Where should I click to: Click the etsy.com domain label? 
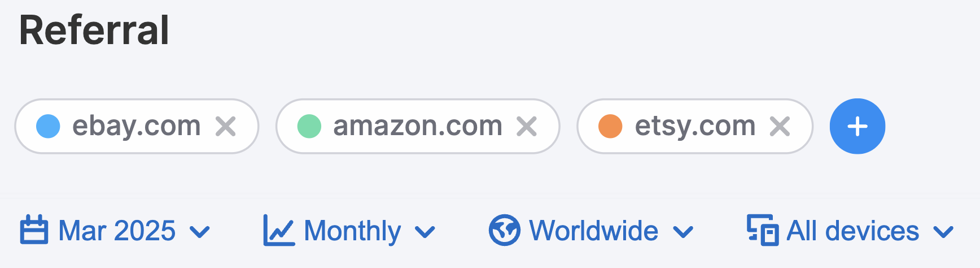tap(695, 126)
